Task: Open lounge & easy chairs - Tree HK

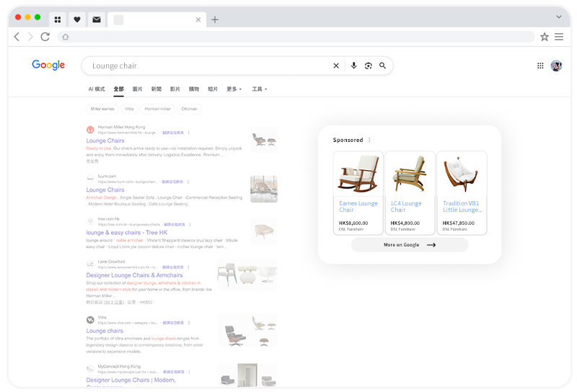Action: [127, 233]
